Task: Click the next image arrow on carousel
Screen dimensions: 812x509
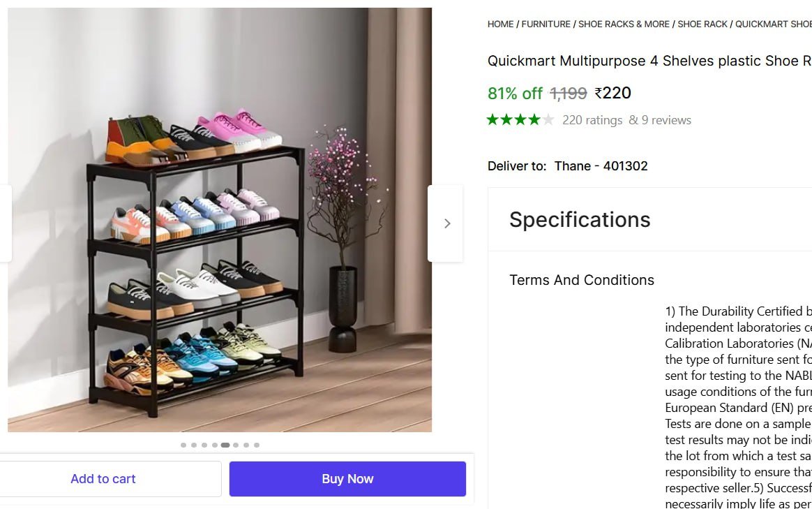Action: coord(446,223)
